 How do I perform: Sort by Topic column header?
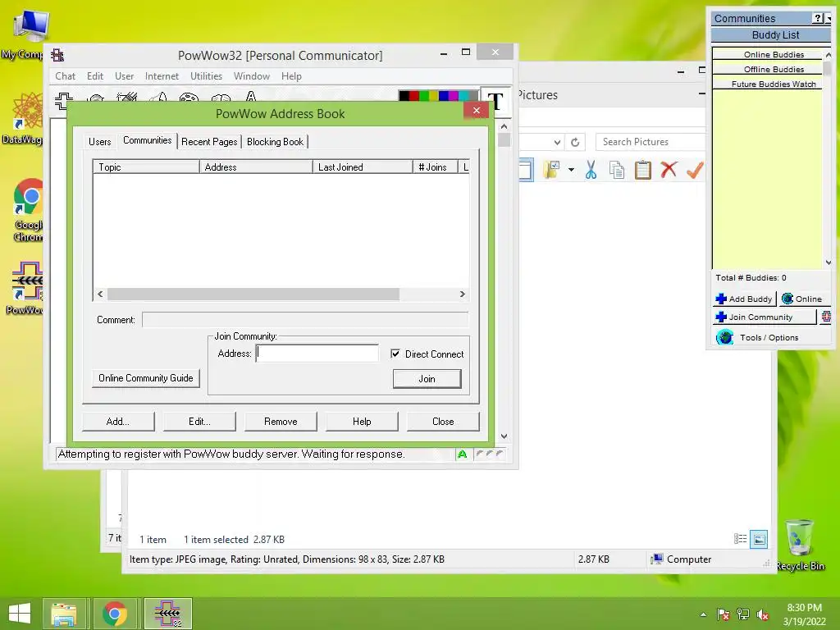point(146,167)
